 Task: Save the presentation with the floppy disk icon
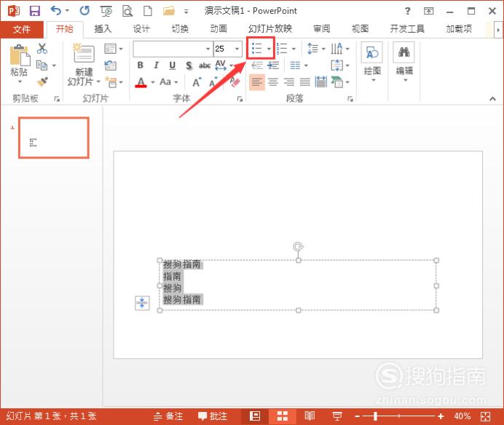coord(35,11)
